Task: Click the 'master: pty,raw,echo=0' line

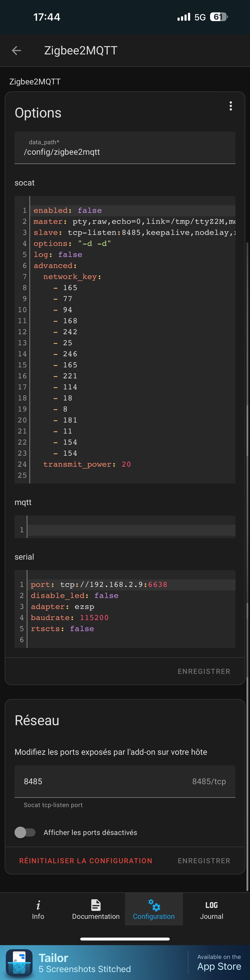Action: point(134,221)
